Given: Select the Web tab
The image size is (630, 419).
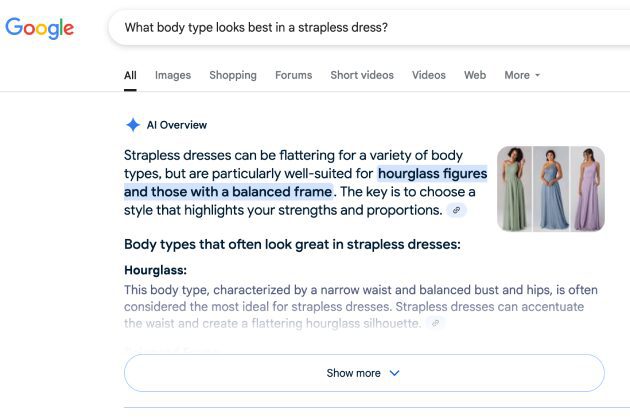Looking at the screenshot, I should [475, 75].
